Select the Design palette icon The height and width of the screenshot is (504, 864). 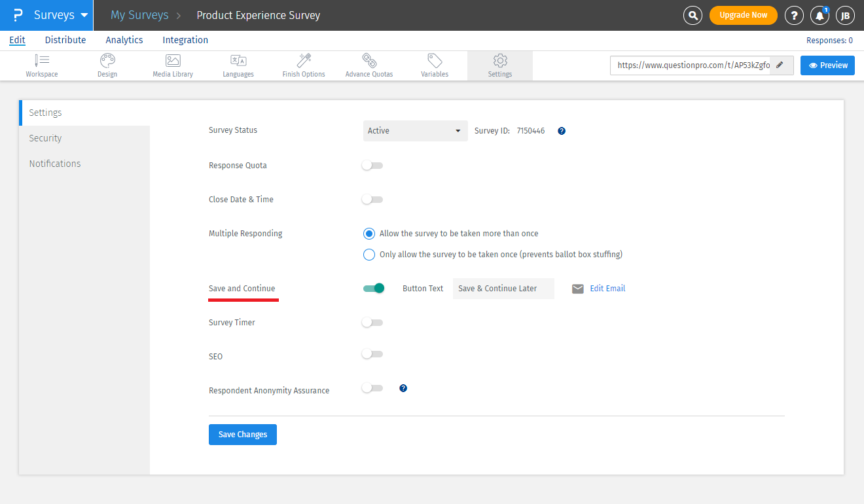(x=107, y=60)
